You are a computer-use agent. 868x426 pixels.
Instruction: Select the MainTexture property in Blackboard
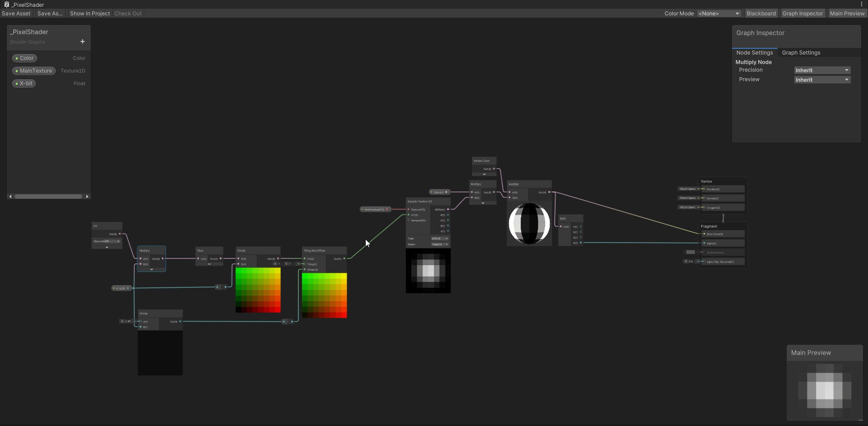pos(34,71)
